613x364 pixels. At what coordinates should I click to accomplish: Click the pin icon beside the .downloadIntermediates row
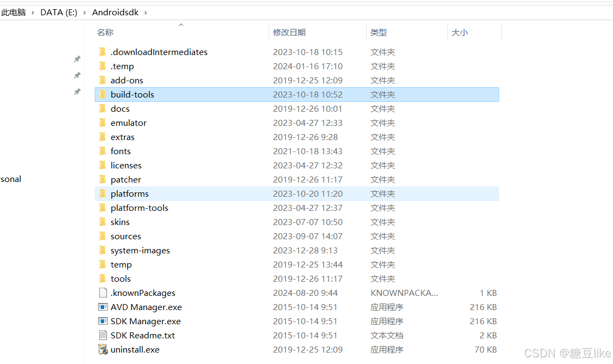point(77,59)
